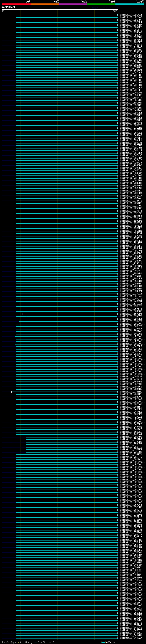This screenshot has width=146, height=644.
Task: Click hit label UniRef100_Q58I24
Action: click(x=131, y=70)
